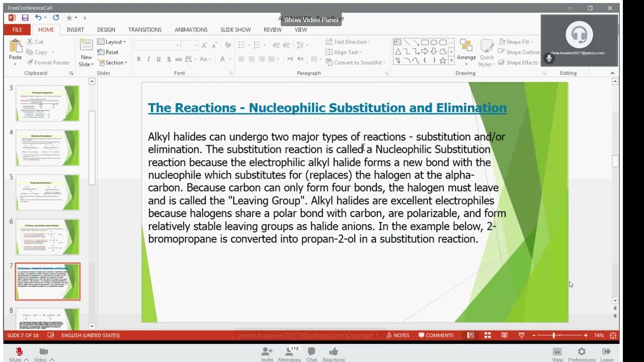Click Show Video Panel button

pyautogui.click(x=311, y=20)
